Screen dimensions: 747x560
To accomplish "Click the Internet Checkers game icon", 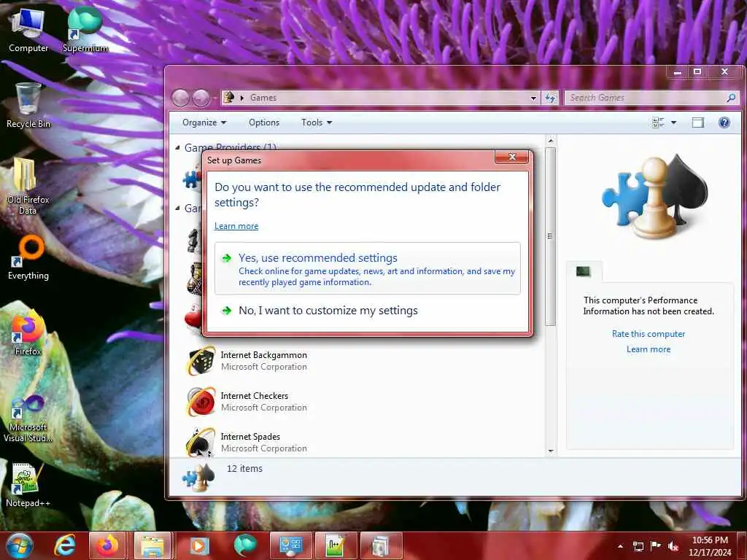I will pyautogui.click(x=200, y=402).
